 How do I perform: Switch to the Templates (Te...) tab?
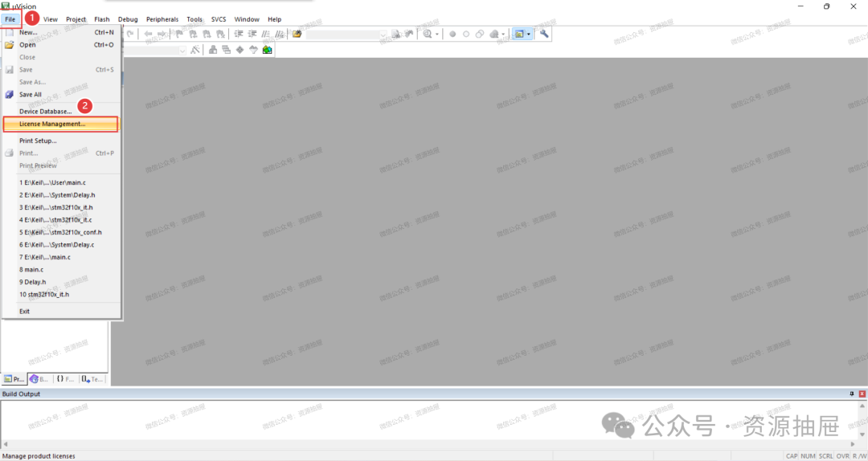coord(92,379)
